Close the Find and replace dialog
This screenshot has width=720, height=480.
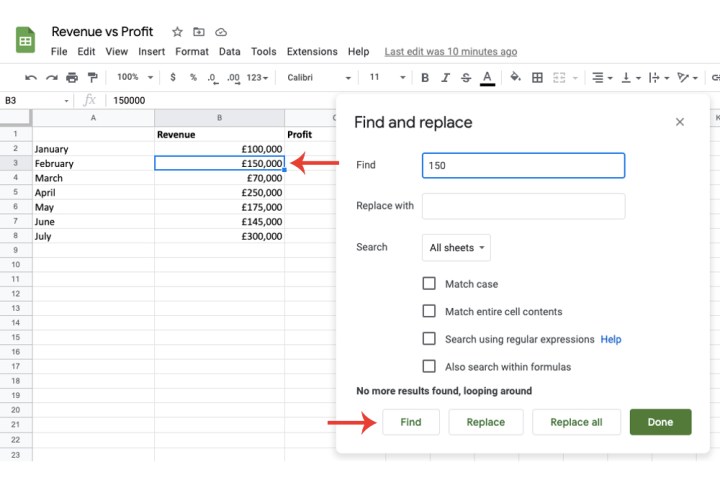(680, 122)
